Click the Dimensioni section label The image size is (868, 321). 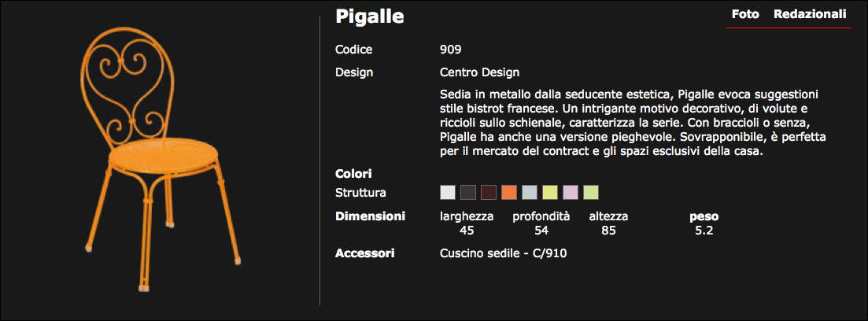coord(370,216)
